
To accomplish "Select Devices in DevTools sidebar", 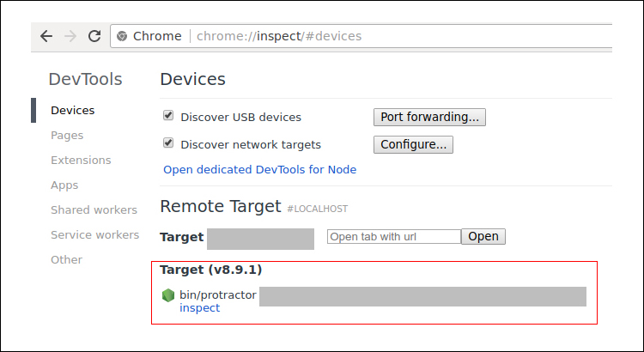I will pyautogui.click(x=73, y=111).
